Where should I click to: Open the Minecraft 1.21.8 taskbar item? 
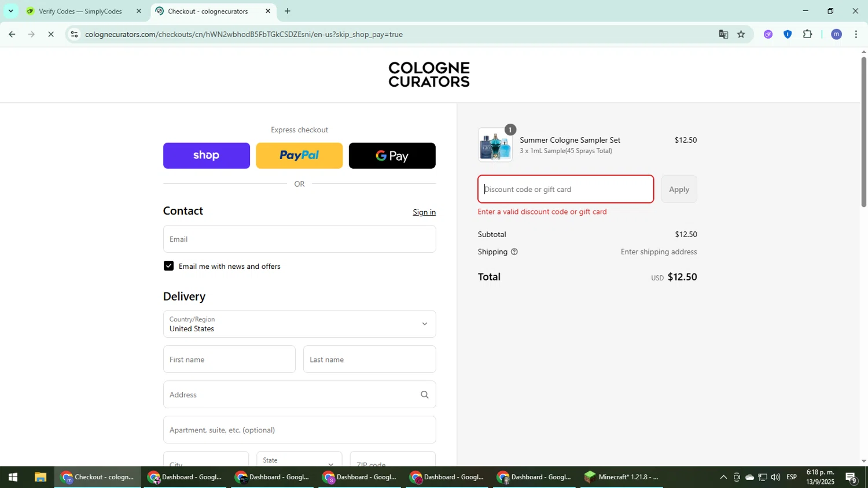622,478
